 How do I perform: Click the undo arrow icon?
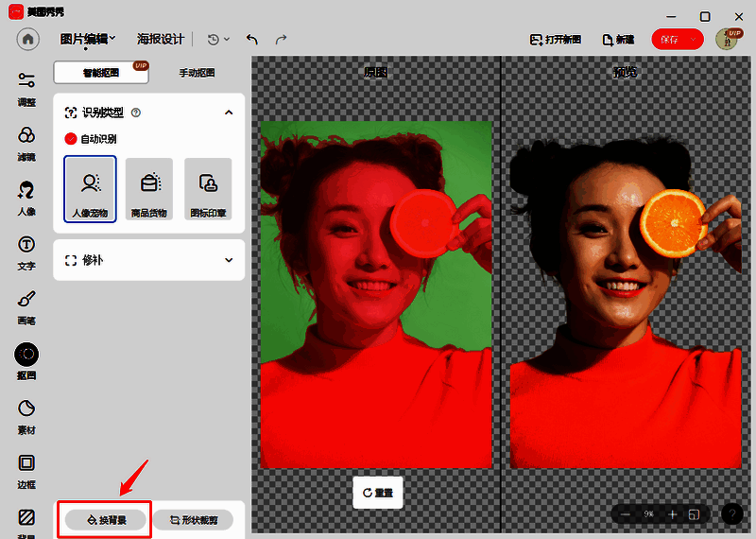click(251, 40)
